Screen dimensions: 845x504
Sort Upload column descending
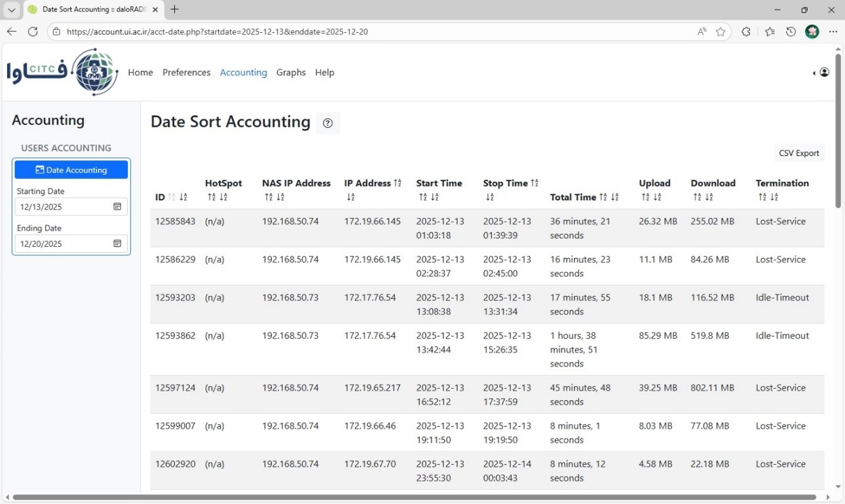[x=657, y=197]
